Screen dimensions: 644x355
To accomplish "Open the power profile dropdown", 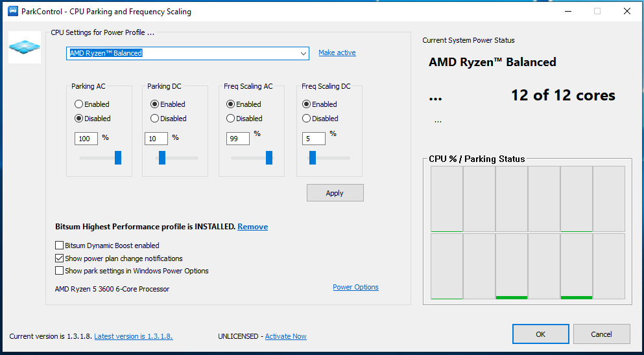I will coord(304,53).
